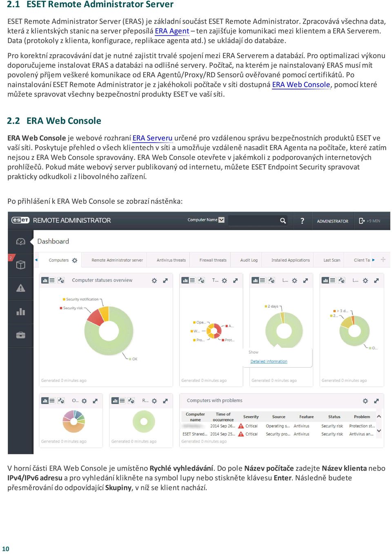Click the Security risk legend swatch

[x=61, y=308]
